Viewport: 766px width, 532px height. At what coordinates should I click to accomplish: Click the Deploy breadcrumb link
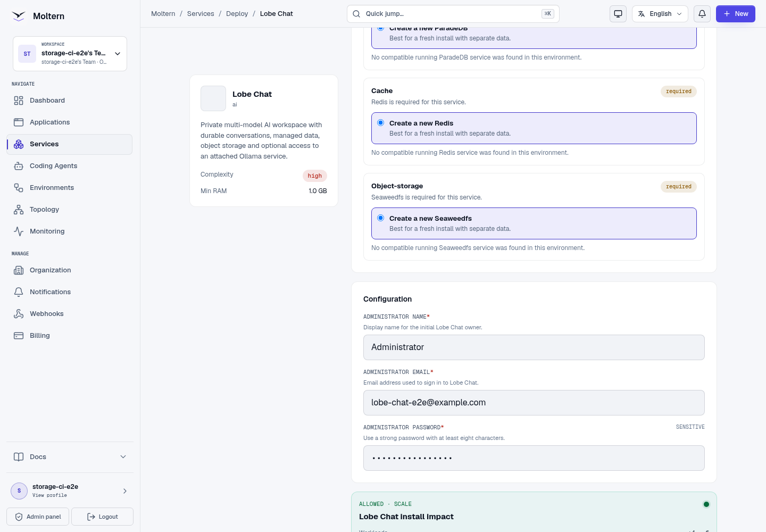pyautogui.click(x=237, y=14)
